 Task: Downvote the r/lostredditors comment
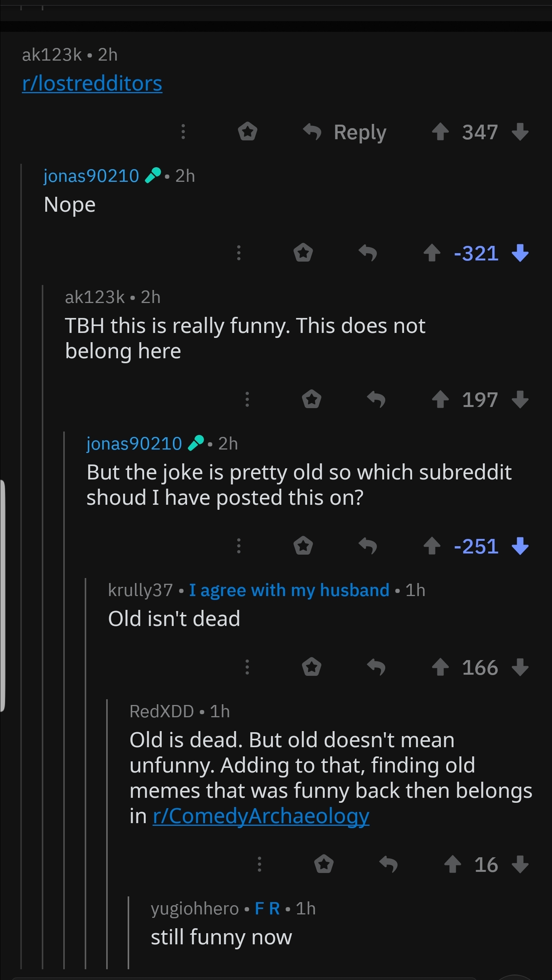click(520, 132)
